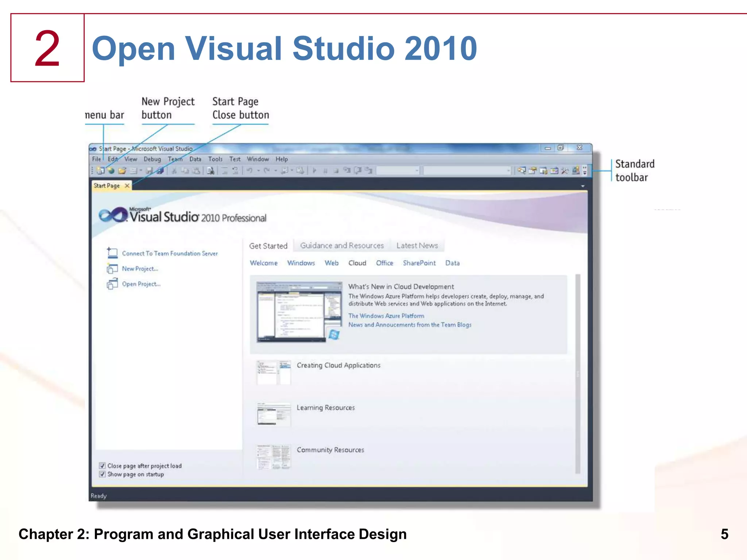The height and width of the screenshot is (560, 747).
Task: Click the Learning Resources thumbnail
Action: tap(274, 415)
